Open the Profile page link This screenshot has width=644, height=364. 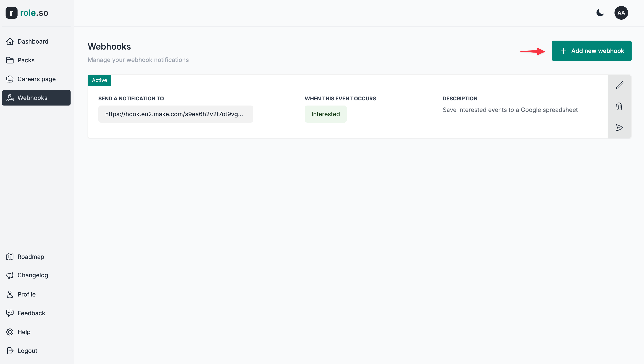tap(27, 294)
